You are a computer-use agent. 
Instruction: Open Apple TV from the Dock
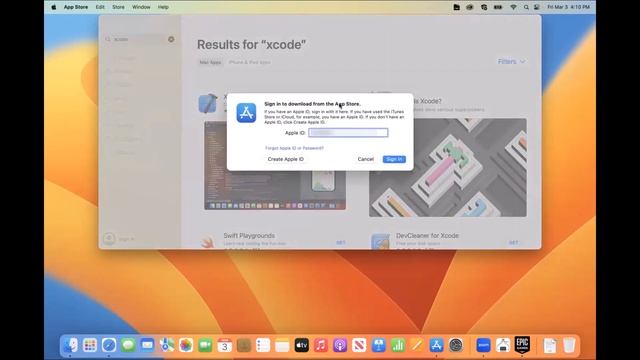[x=302, y=345]
